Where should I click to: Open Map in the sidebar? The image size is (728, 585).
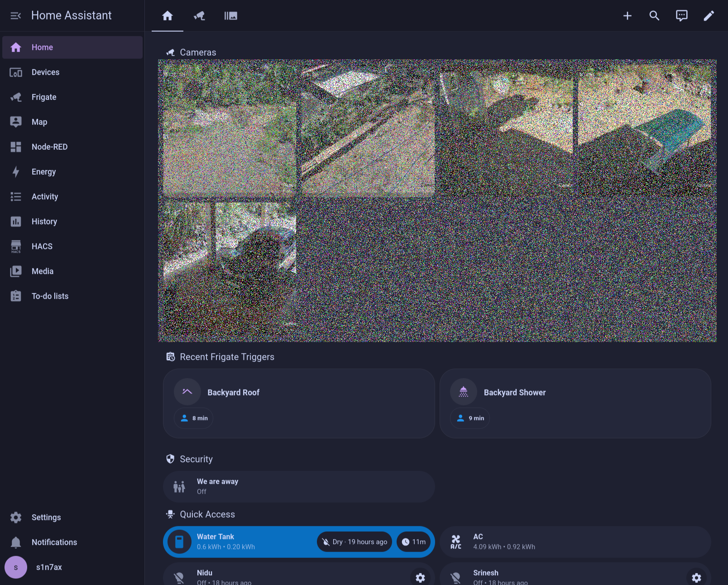coord(72,122)
